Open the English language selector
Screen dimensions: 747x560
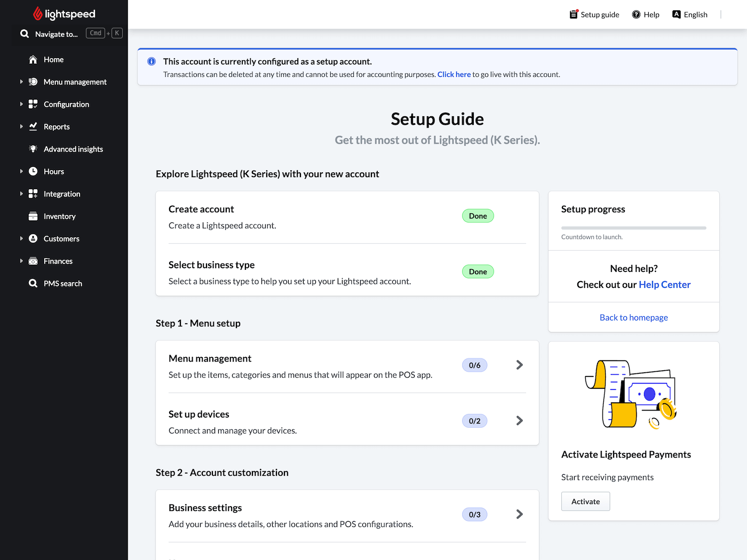click(x=690, y=14)
